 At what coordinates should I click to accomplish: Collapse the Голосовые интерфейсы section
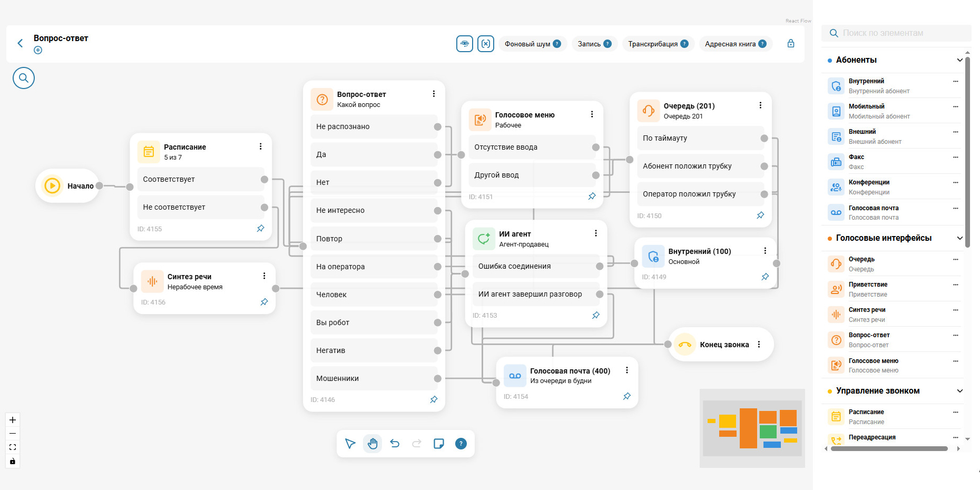click(959, 238)
